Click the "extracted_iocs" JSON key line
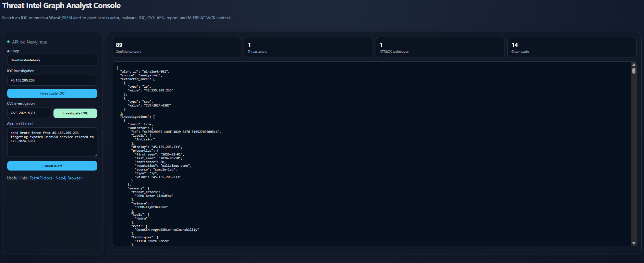The height and width of the screenshot is (263, 644). (x=137, y=79)
